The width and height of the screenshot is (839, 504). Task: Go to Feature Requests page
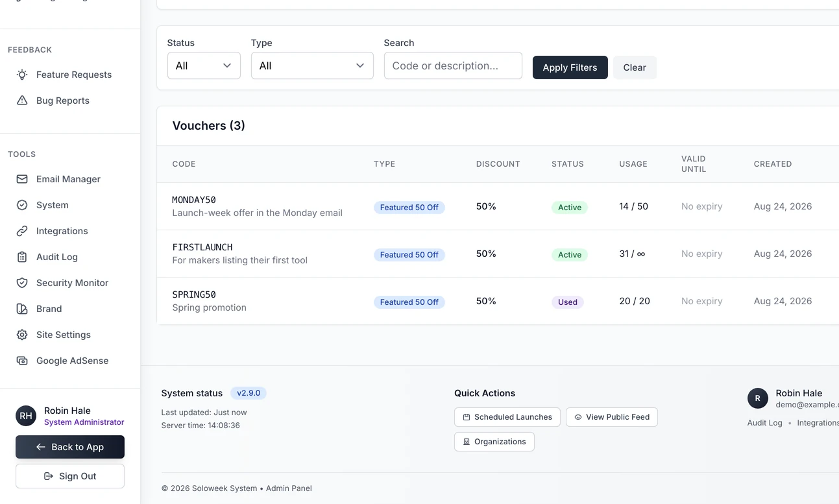(x=70, y=75)
